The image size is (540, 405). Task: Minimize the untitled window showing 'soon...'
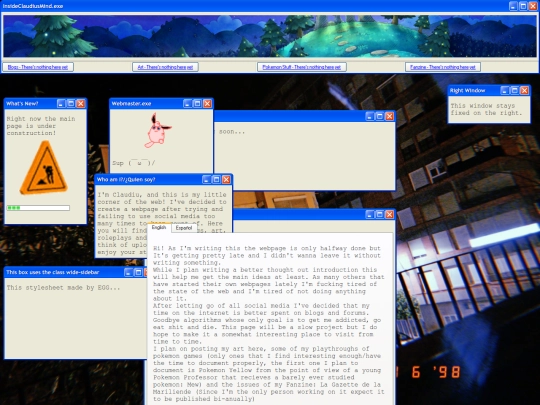coord(370,116)
